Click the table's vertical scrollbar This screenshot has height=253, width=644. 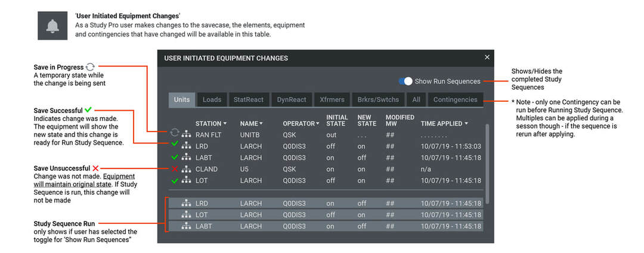(x=487, y=161)
